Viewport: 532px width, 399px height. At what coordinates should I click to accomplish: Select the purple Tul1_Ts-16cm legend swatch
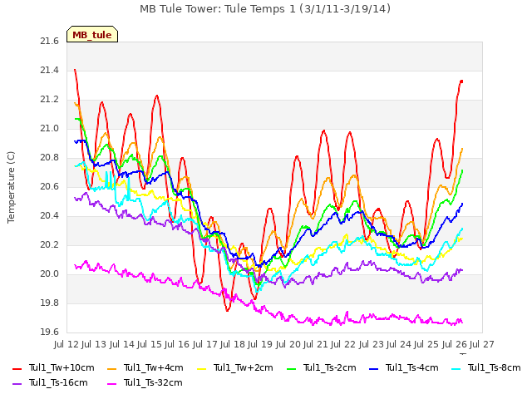[17, 383]
